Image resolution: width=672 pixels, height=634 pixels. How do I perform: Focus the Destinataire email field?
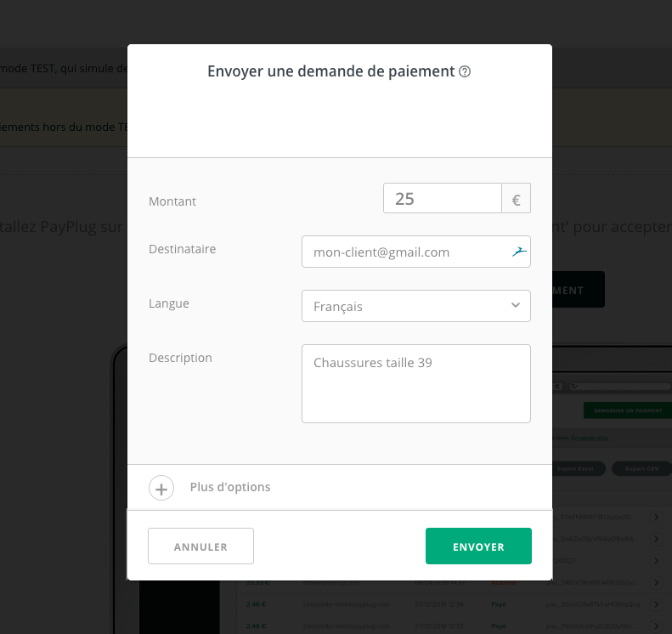(x=406, y=252)
